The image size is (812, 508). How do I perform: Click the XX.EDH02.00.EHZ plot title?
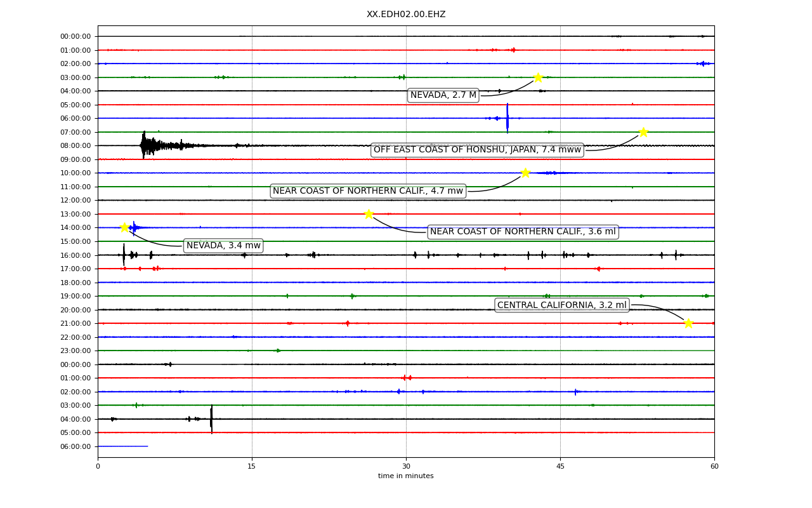point(406,14)
